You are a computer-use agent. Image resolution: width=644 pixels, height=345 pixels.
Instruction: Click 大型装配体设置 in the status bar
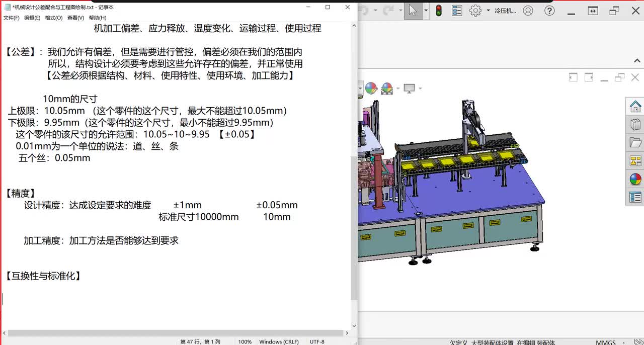coord(492,342)
